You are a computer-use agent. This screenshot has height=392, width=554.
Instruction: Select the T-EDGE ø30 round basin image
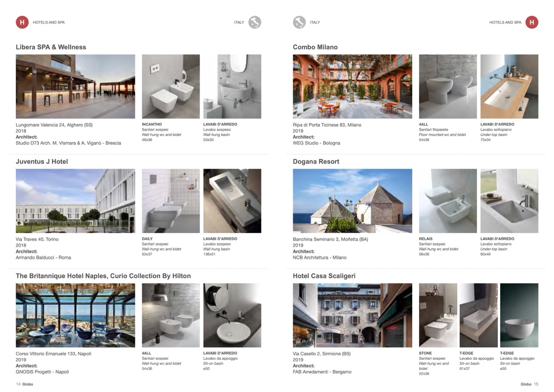click(519, 315)
